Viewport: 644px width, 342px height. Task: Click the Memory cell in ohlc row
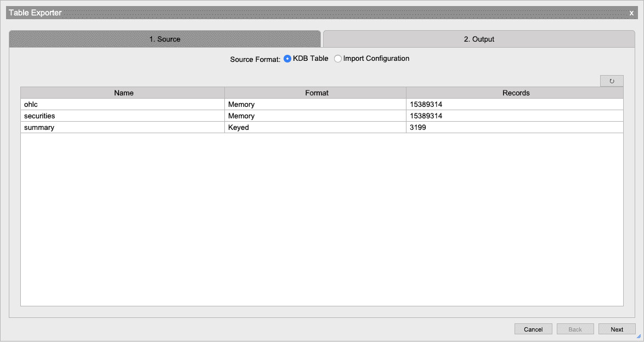click(315, 104)
